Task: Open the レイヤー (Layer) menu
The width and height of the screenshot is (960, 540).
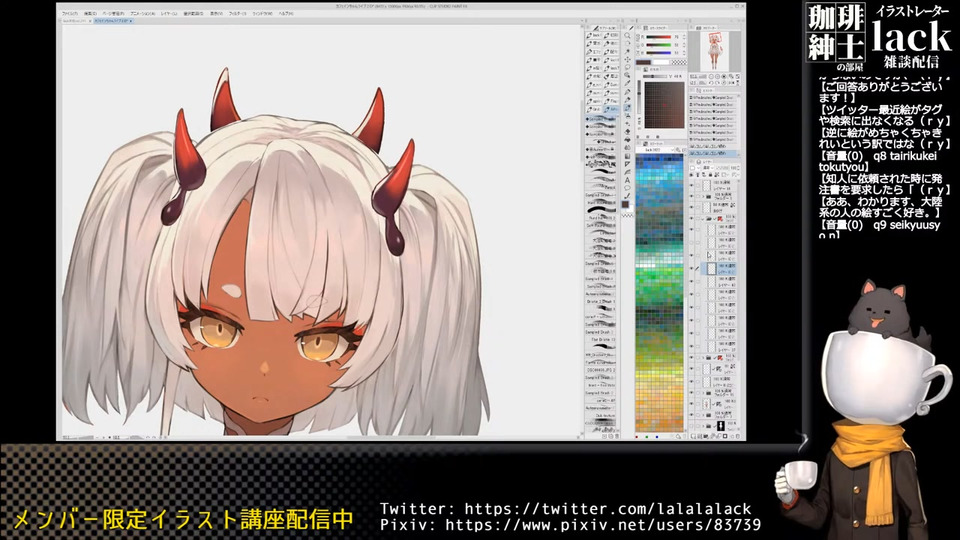Action: pos(169,13)
